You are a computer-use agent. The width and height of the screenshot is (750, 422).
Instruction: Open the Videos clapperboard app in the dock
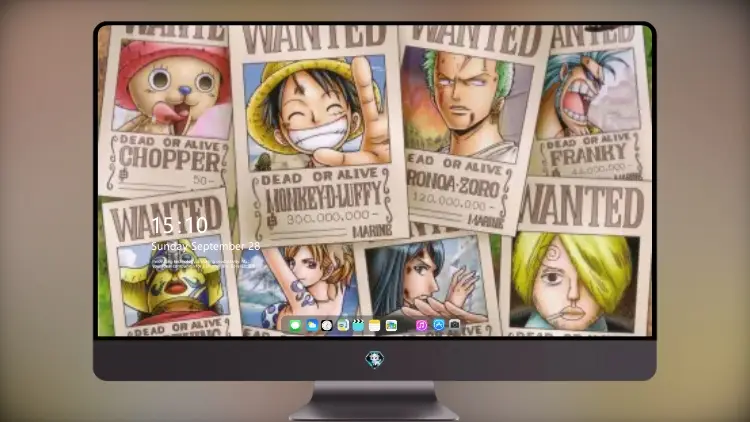[x=358, y=325]
